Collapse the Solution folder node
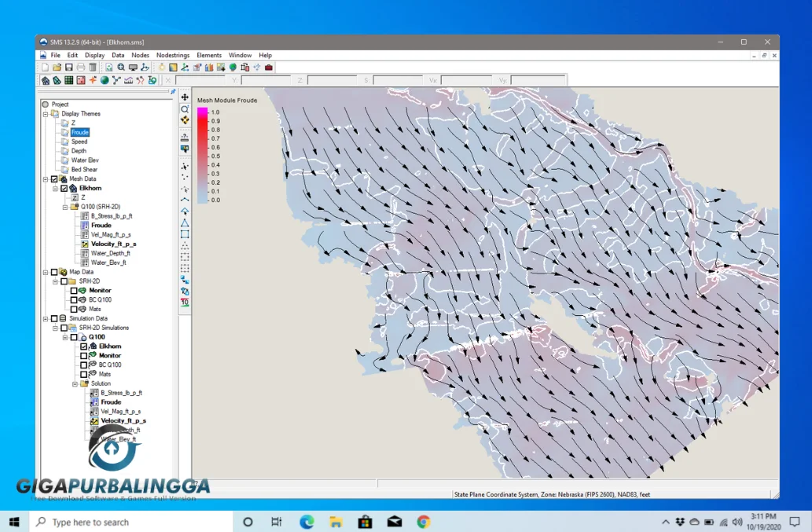 tap(75, 383)
